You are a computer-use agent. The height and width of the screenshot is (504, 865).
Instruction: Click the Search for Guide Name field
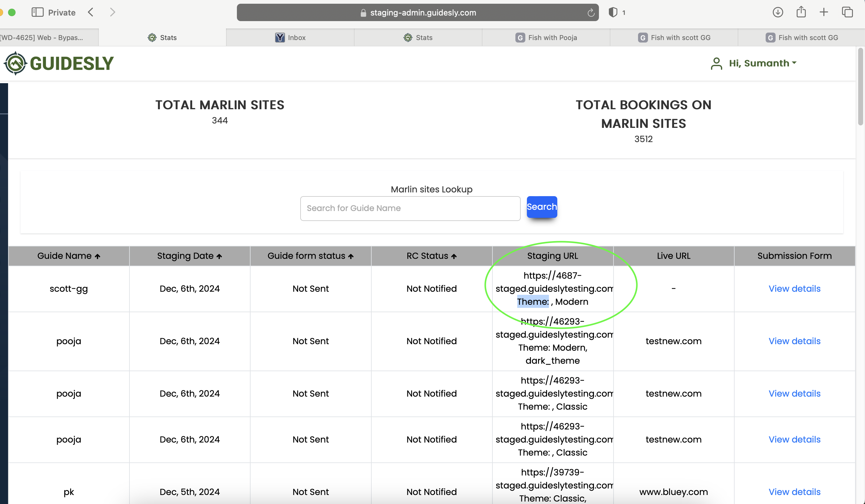(410, 208)
